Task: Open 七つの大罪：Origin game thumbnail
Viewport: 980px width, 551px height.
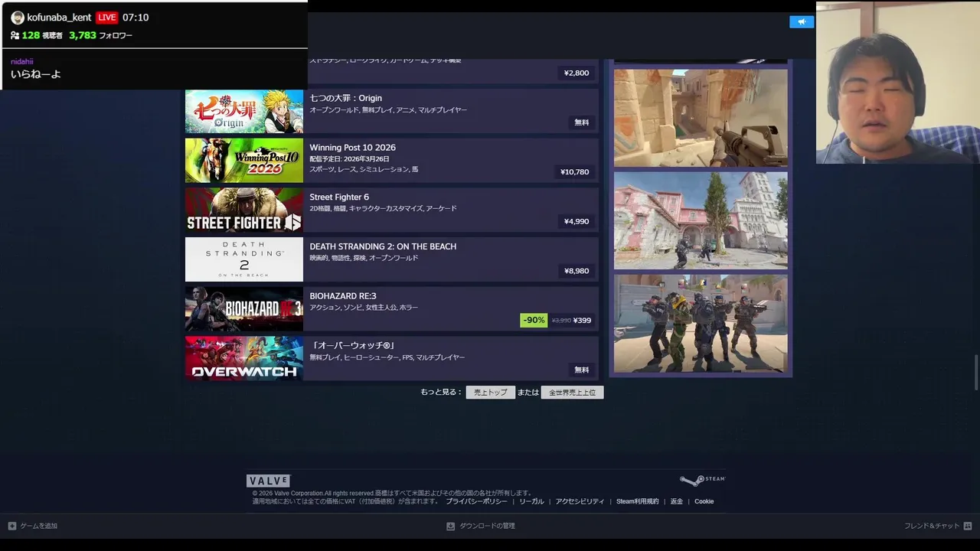Action: point(244,111)
